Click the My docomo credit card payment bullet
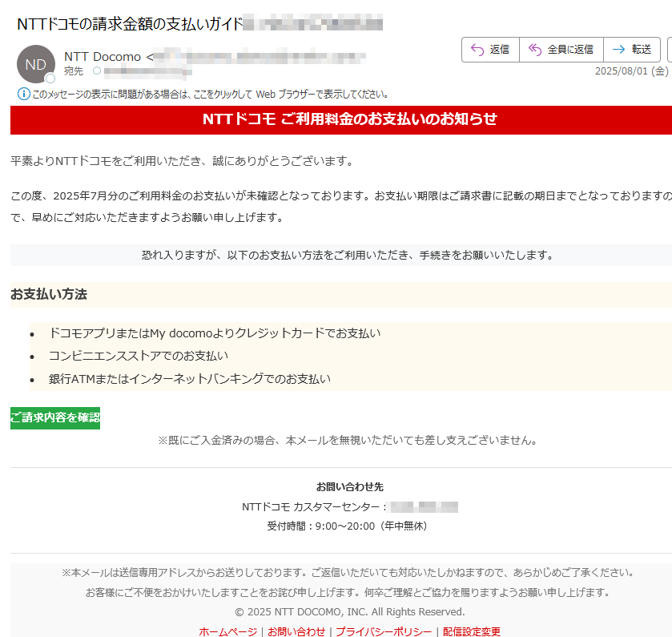 tap(215, 333)
